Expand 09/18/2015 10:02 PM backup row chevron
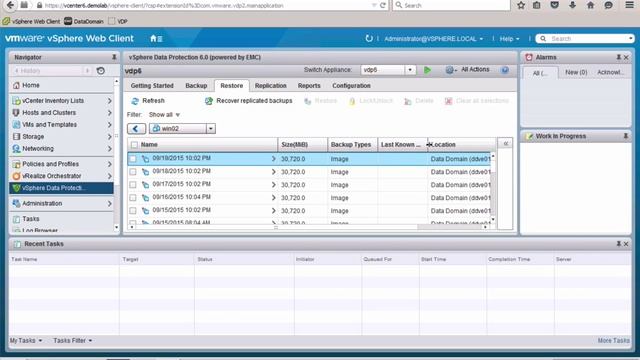 [x=273, y=172]
